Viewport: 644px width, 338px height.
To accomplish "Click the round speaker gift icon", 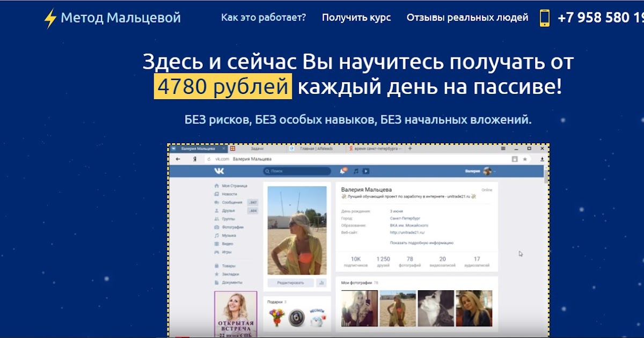I will tap(297, 318).
